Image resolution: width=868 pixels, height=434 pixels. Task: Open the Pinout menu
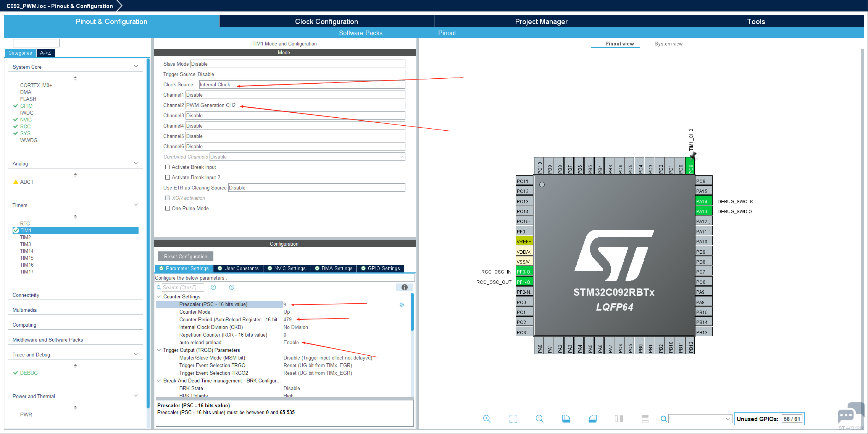[x=447, y=33]
